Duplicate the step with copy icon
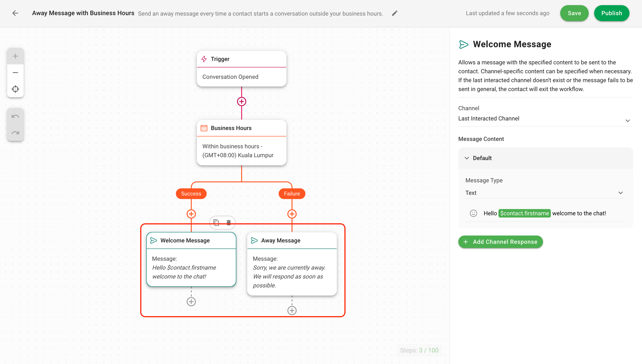 click(216, 222)
